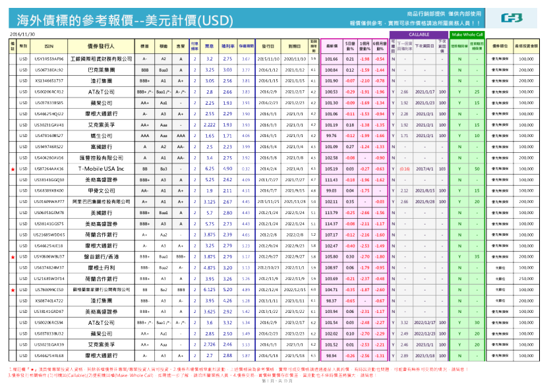This screenshot has width=555, height=392.
Task: Click maturity date 2020/11/10
Action: [295, 59]
